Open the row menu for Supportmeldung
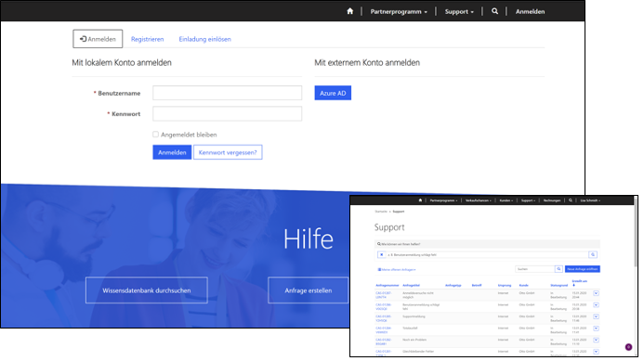This screenshot has height=361, width=644. coord(596,316)
